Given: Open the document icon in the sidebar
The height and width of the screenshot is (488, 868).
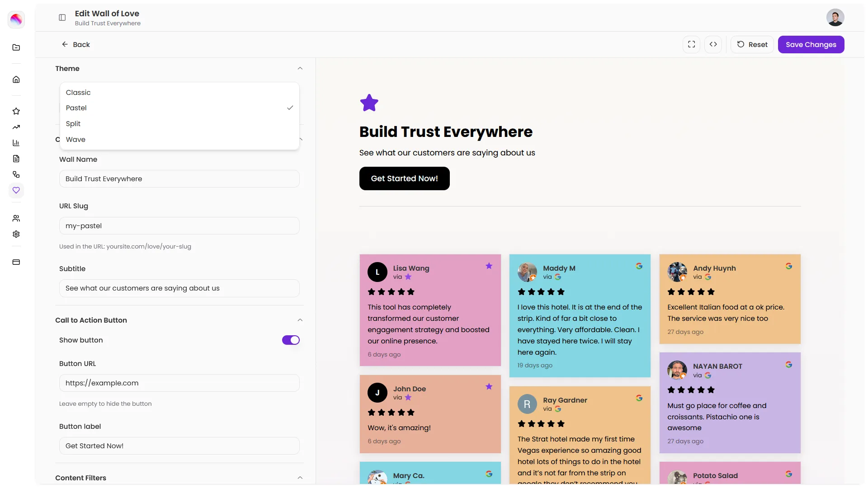Looking at the screenshot, I should click(16, 159).
